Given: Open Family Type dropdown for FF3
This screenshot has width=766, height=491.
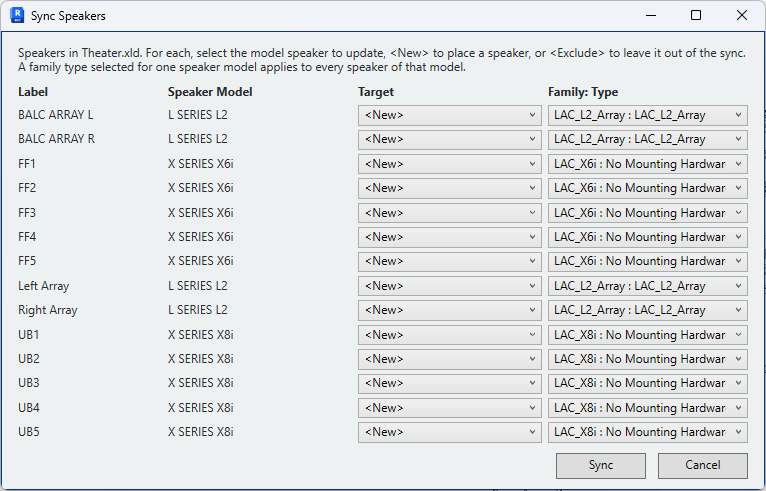Looking at the screenshot, I should pyautogui.click(x=648, y=213).
